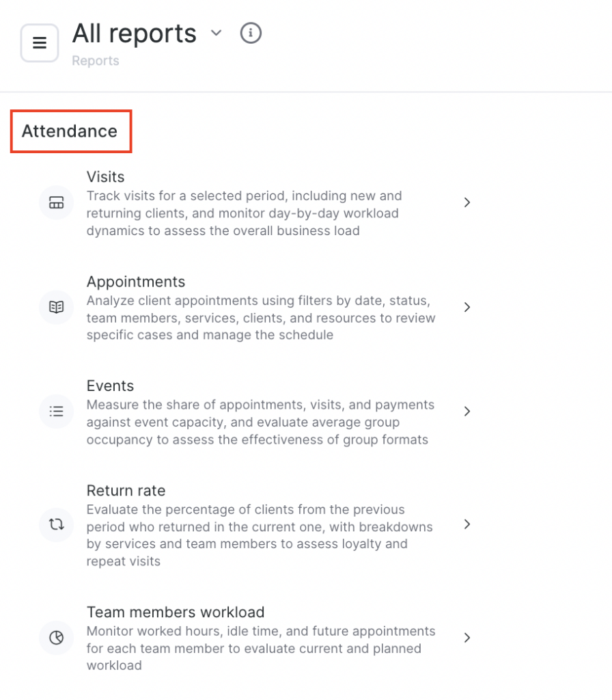Select the Visits report title
Viewport: 612px width, 700px height.
105,177
